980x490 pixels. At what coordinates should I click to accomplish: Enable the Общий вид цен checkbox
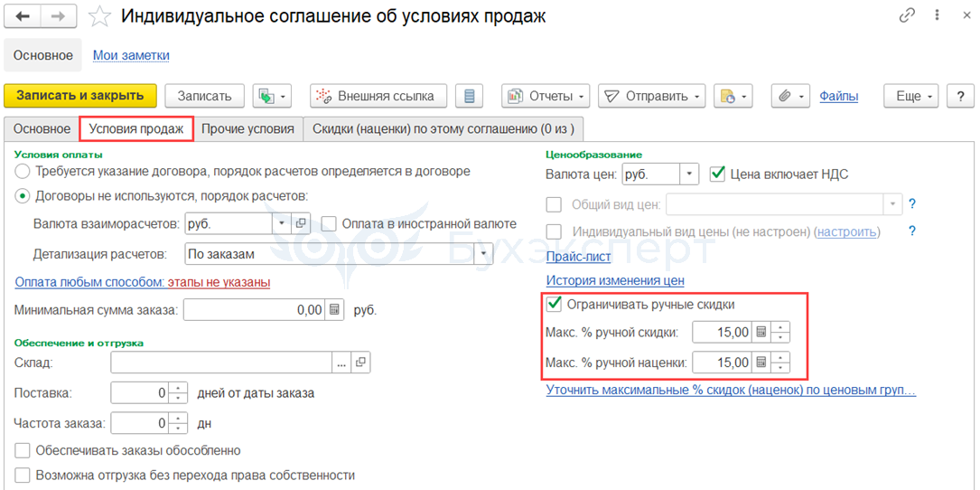(555, 204)
